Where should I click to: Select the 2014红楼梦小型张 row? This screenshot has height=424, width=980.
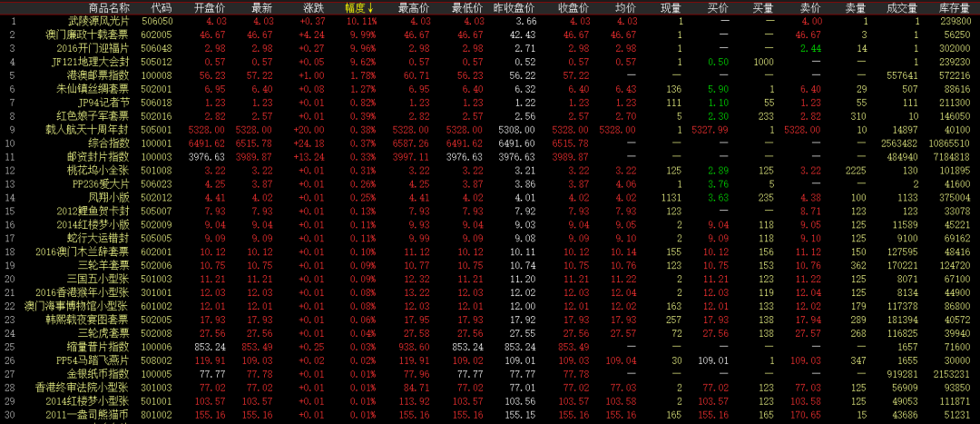coord(490,400)
